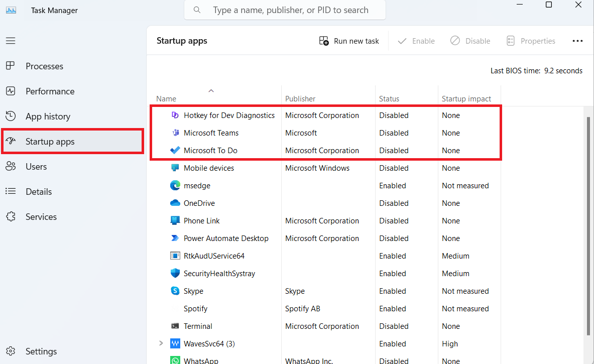Click Medium impact of RtkAudUService64
Screen dimensions: 594x364
[455, 256]
